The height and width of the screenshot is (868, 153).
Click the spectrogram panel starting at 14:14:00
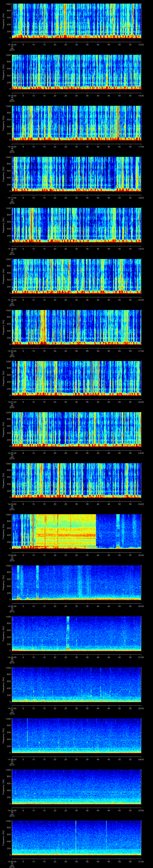tap(77, 21)
